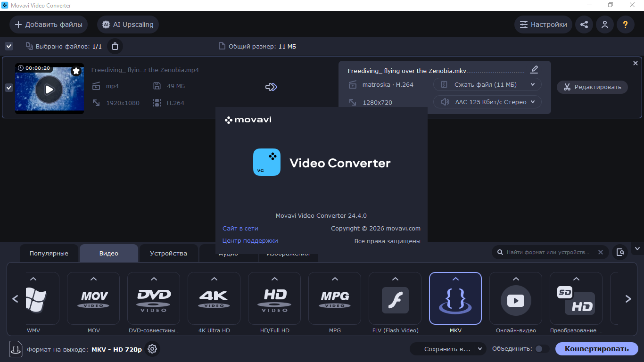Select the MKV format icon
Image resolution: width=644 pixels, height=362 pixels.
(x=455, y=298)
